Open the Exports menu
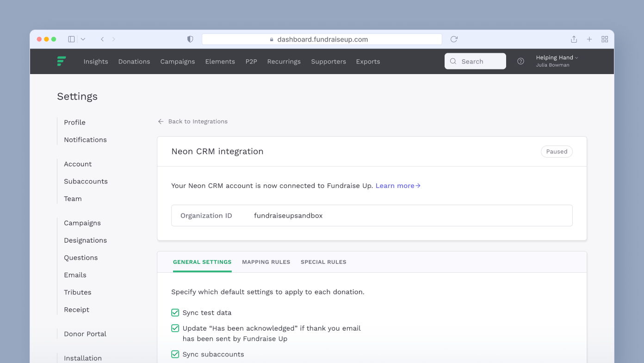644x363 pixels. tap(368, 62)
